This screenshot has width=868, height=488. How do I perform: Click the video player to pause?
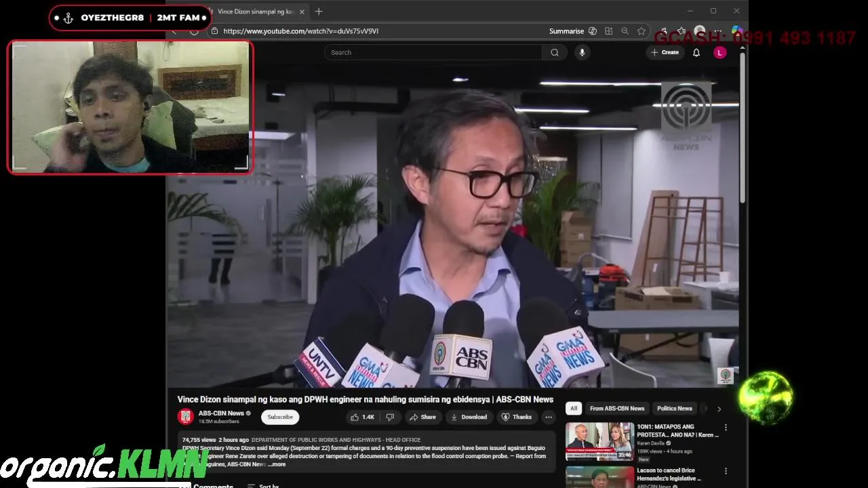[452, 227]
